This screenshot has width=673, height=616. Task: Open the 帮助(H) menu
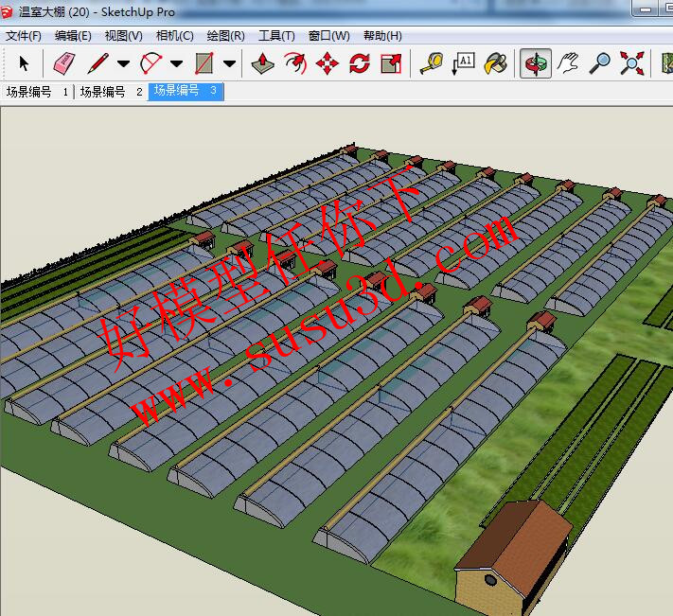click(382, 36)
